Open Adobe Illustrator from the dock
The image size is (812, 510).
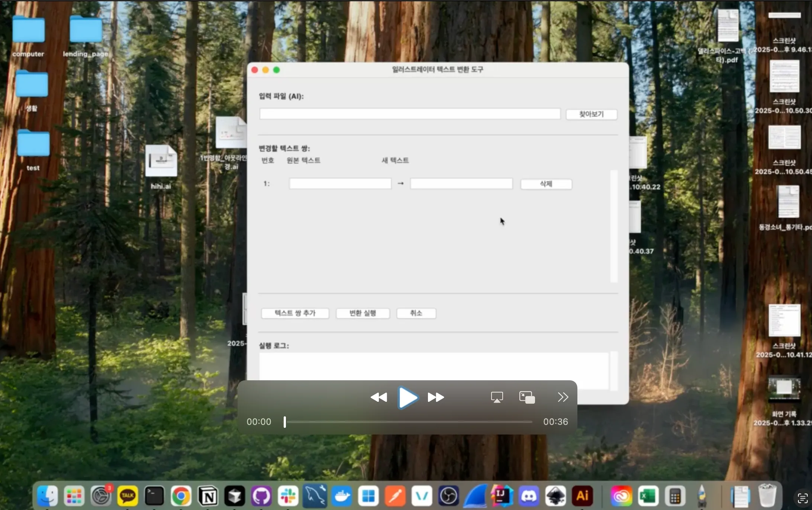pyautogui.click(x=582, y=496)
